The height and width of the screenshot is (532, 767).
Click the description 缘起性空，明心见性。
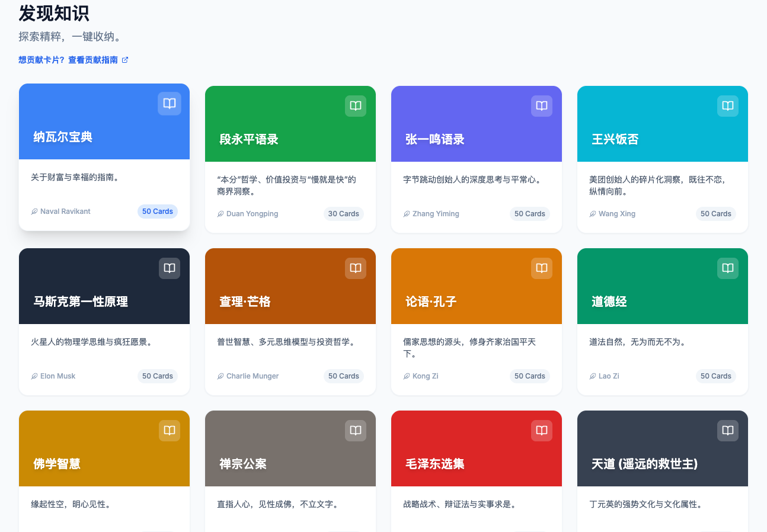click(71, 504)
